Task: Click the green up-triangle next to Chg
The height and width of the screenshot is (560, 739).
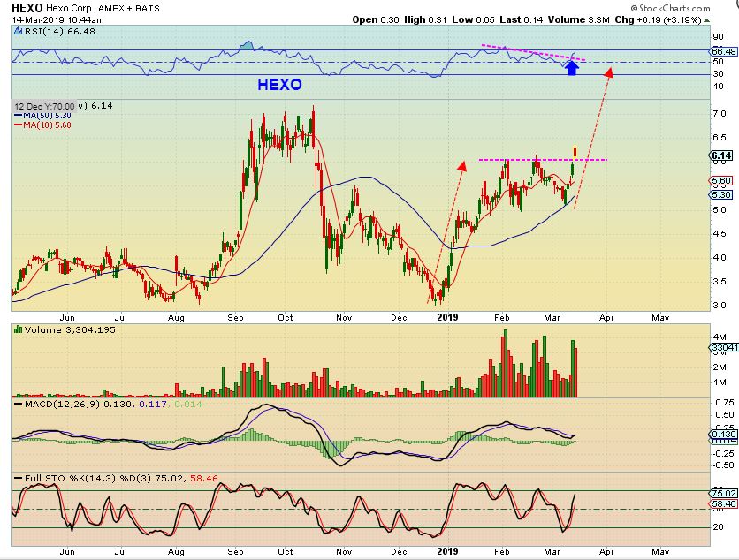Action: click(706, 20)
